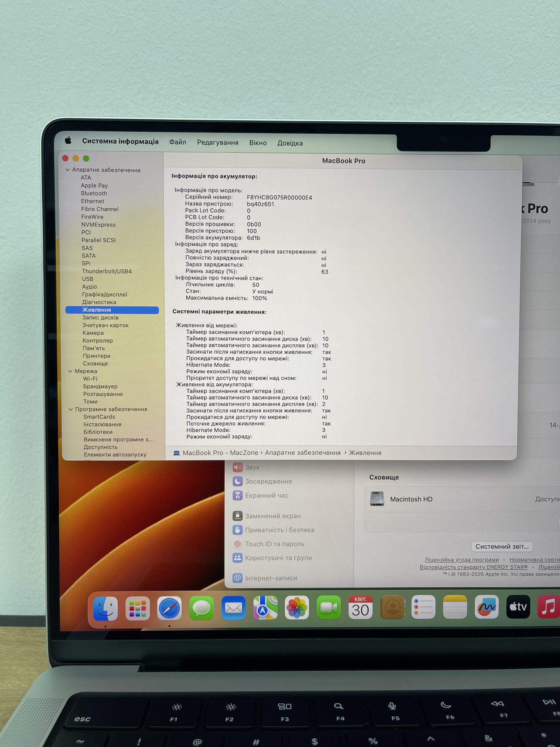Open Touch ID та пароль settings
The image size is (560, 747).
point(269,544)
